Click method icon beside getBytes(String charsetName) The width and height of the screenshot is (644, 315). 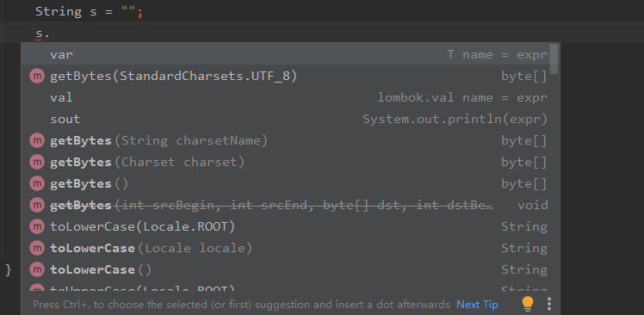[x=37, y=141]
